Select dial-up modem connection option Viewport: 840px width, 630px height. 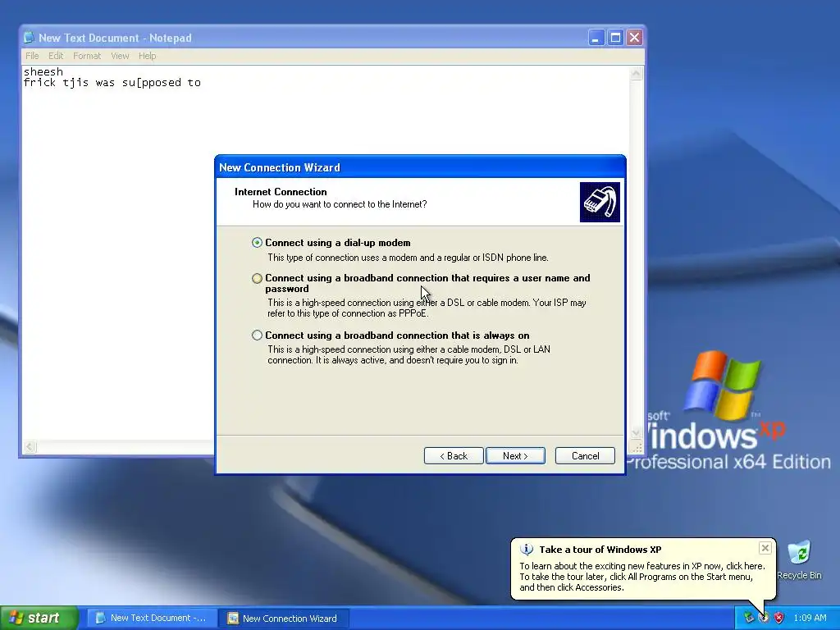(x=257, y=243)
